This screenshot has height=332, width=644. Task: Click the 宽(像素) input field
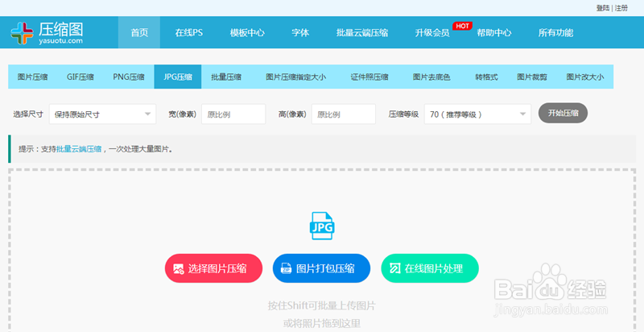pyautogui.click(x=233, y=114)
